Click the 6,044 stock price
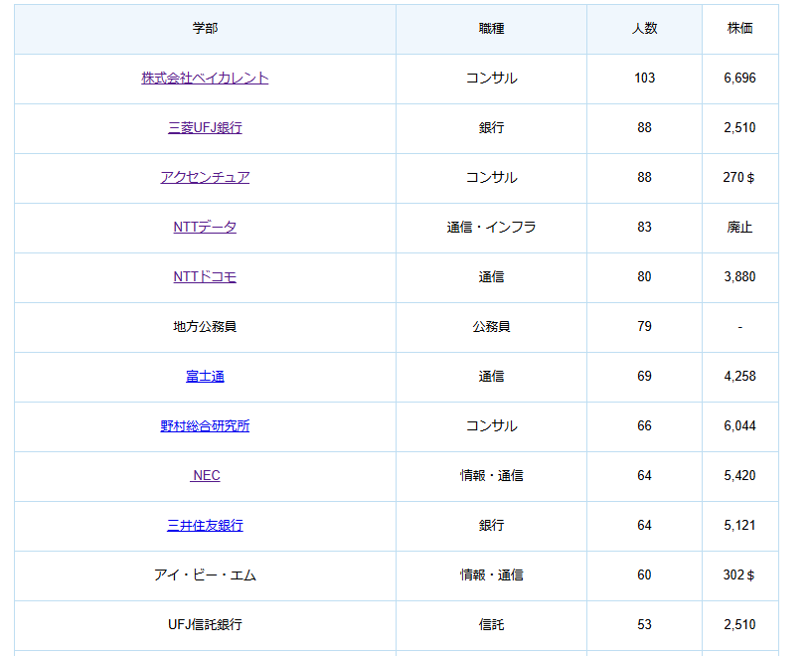The image size is (812, 656). (x=740, y=426)
